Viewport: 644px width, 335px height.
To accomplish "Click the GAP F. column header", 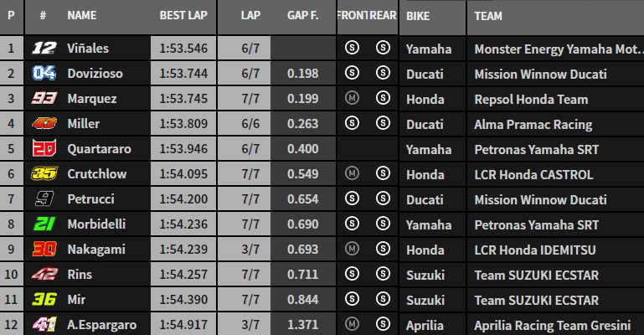I will point(301,16).
